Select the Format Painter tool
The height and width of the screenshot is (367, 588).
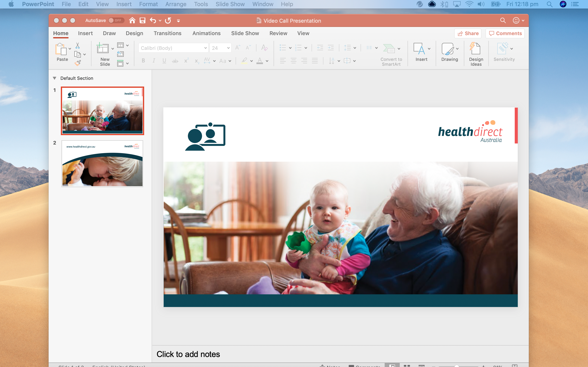pyautogui.click(x=78, y=63)
